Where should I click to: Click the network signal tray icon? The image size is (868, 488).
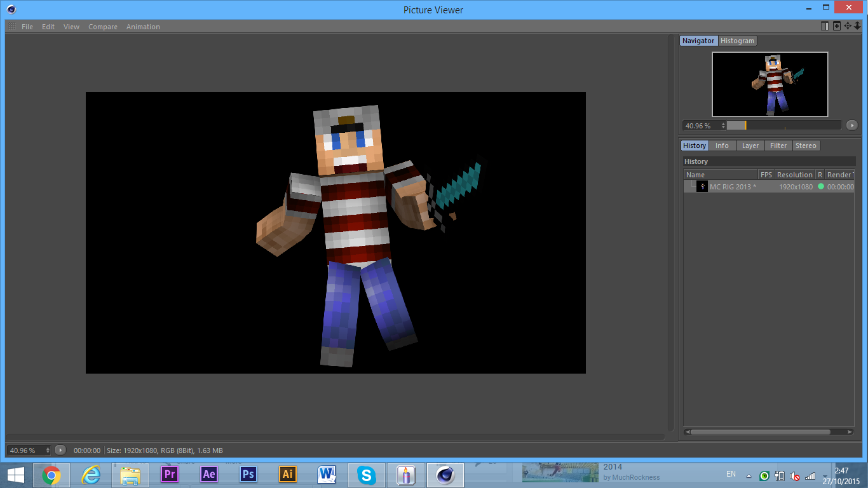(810, 475)
